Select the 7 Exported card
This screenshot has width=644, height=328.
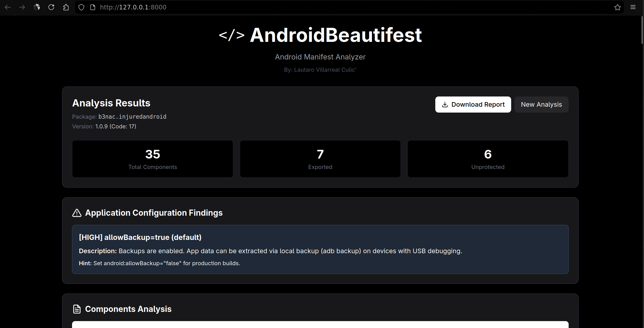320,159
